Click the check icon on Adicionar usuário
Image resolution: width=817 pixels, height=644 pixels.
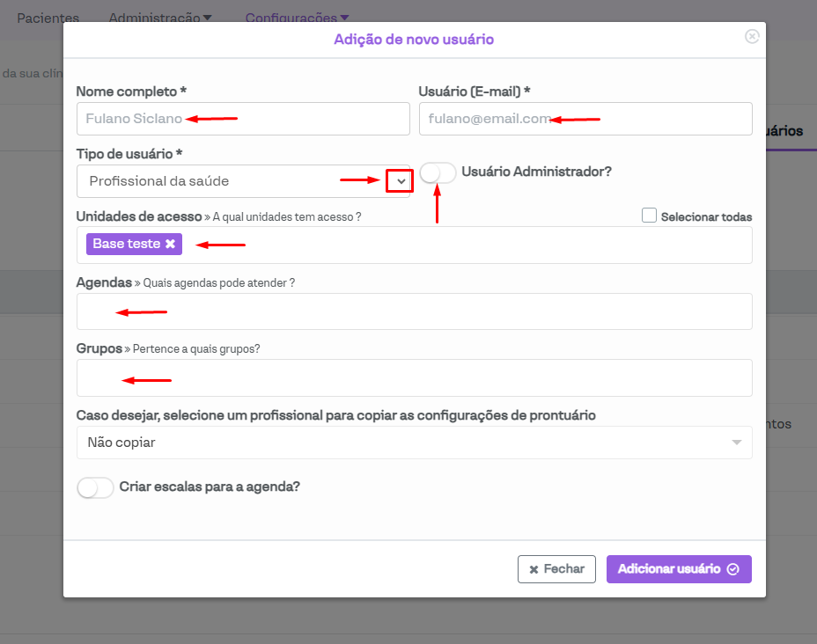click(x=733, y=569)
